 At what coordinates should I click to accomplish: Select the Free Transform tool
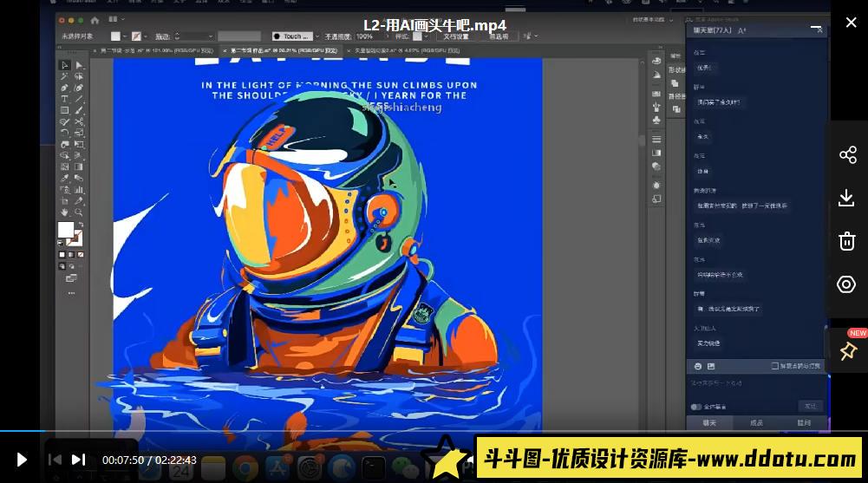point(79,145)
